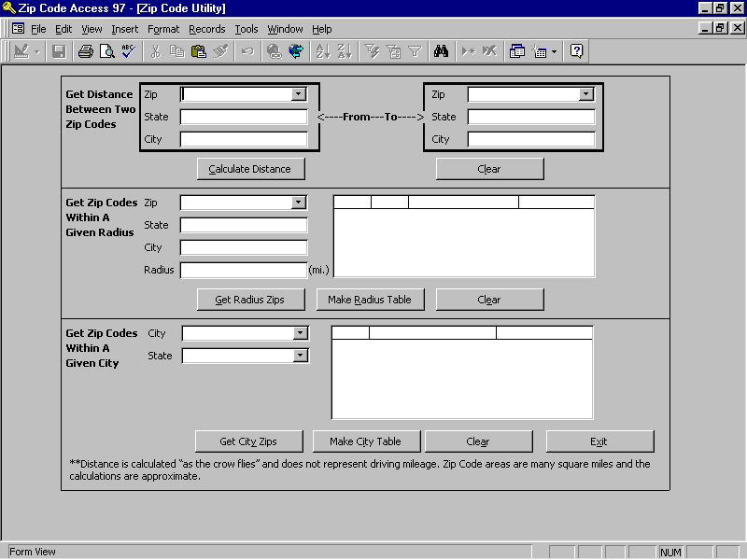Click Clear beside Calculate Distance
The height and width of the screenshot is (560, 747).
coord(489,169)
